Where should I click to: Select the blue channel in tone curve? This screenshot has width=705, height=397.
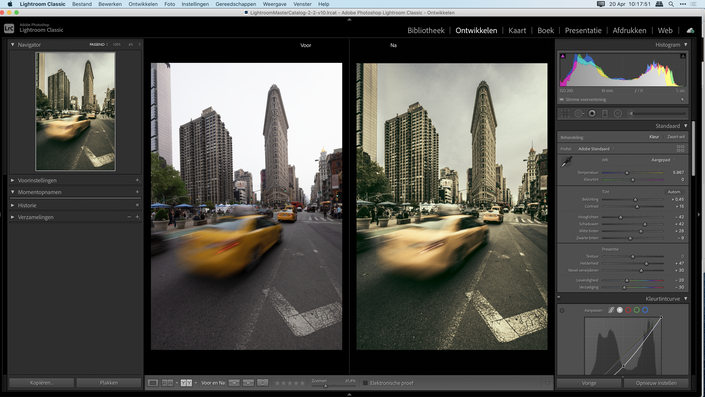(645, 310)
